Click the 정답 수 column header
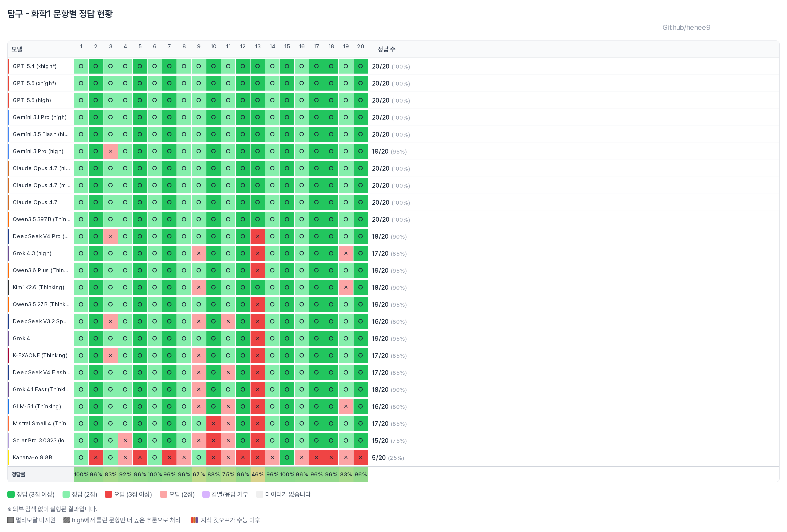The width and height of the screenshot is (787, 532). (387, 49)
